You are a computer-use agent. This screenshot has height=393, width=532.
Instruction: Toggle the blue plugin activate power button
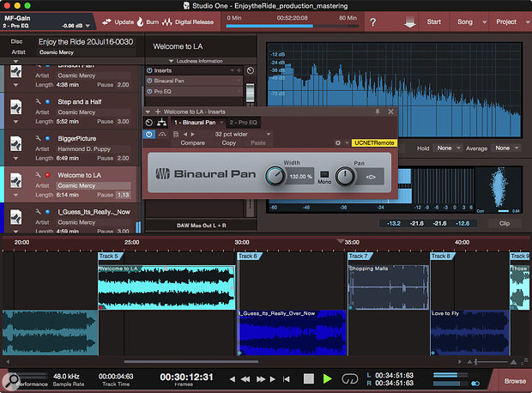pos(148,135)
